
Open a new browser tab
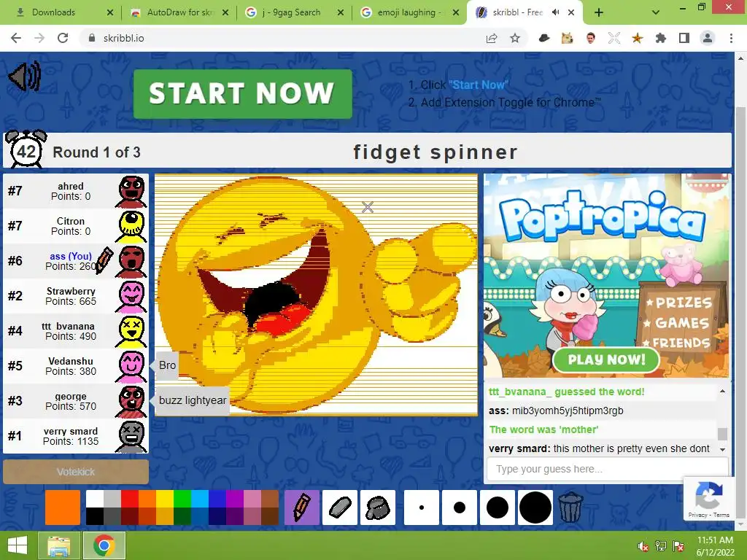pos(599,12)
